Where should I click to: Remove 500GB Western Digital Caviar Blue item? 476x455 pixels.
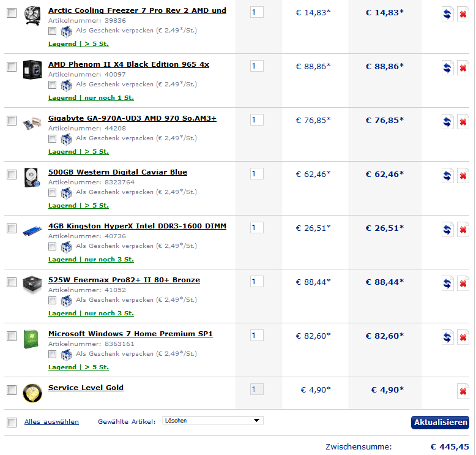(463, 175)
